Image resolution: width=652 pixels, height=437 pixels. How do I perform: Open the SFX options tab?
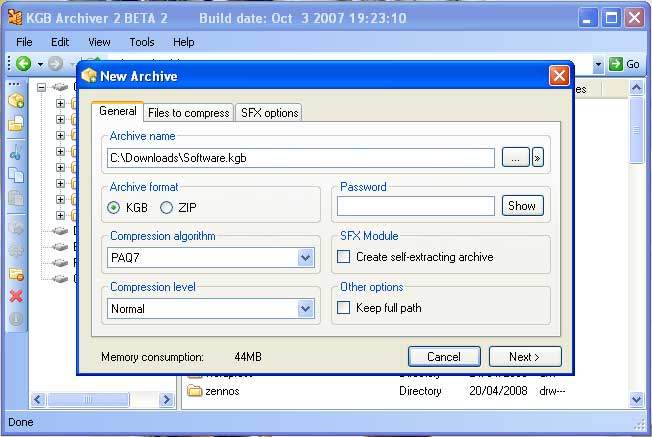(269, 112)
